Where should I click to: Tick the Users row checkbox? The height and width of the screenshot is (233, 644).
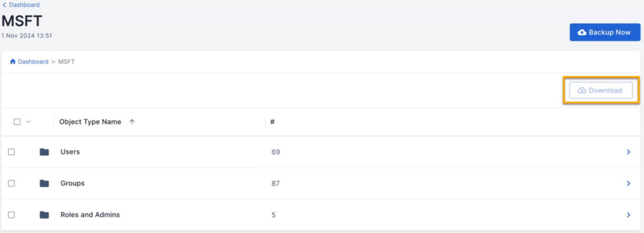click(x=12, y=152)
